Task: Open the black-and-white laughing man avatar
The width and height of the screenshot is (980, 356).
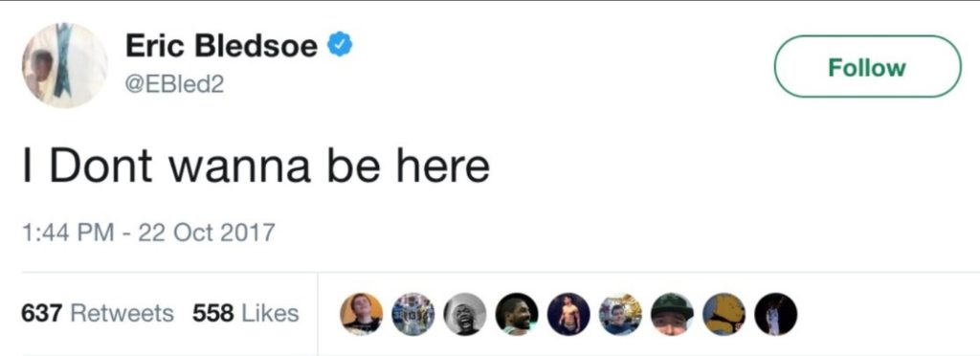Action: [x=465, y=314]
